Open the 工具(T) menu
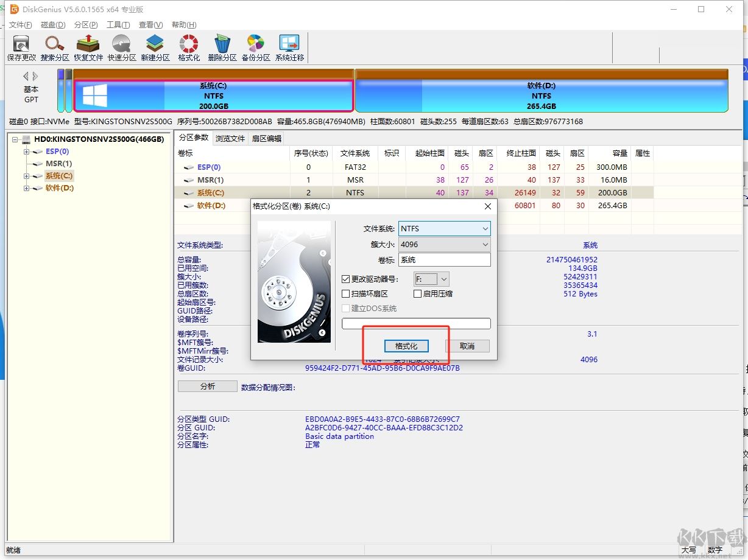 [x=118, y=25]
